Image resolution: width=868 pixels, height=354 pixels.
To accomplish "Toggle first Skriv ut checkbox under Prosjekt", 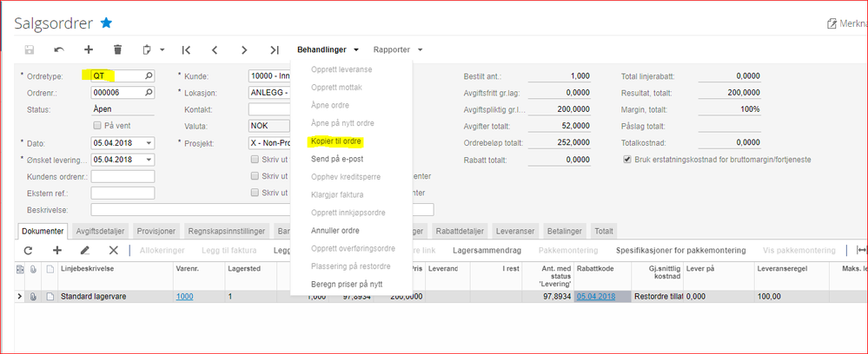I will pos(255,160).
